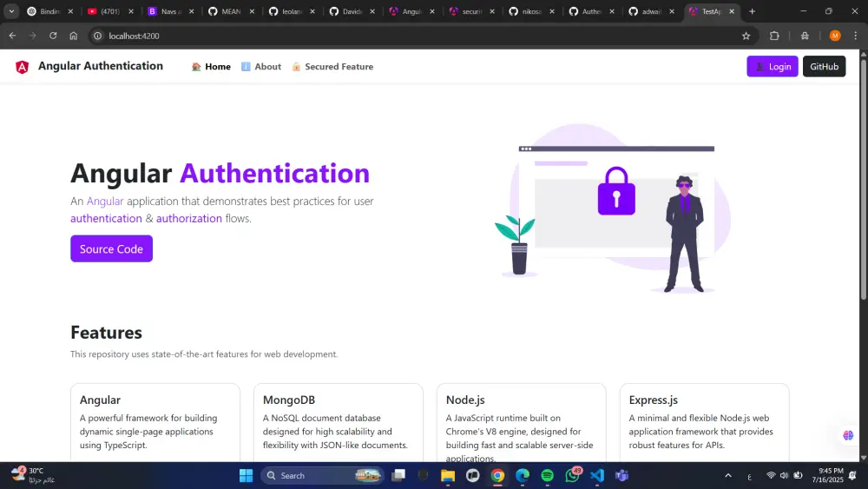Open Task View on the taskbar
This screenshot has height=489, width=868.
coord(398,475)
